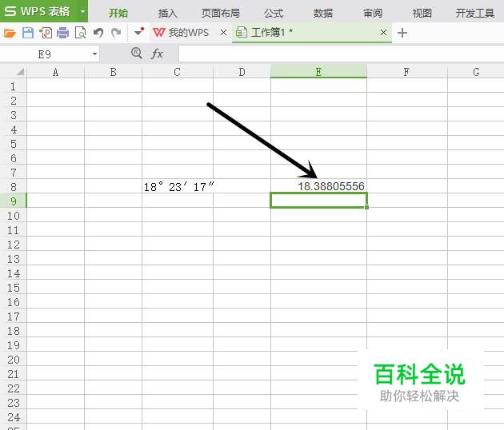Select column A header
The height and width of the screenshot is (430, 504).
tap(55, 72)
